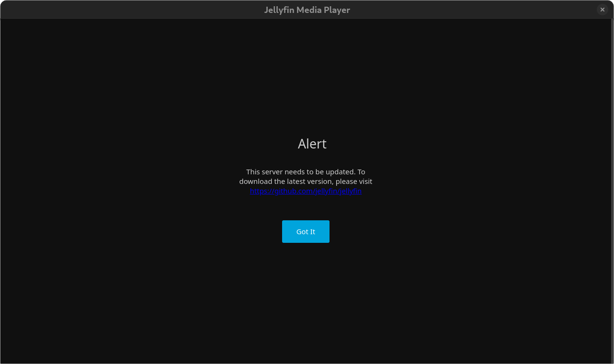Dismiss the alert with Got It
This screenshot has width=614, height=364.
pos(306,232)
